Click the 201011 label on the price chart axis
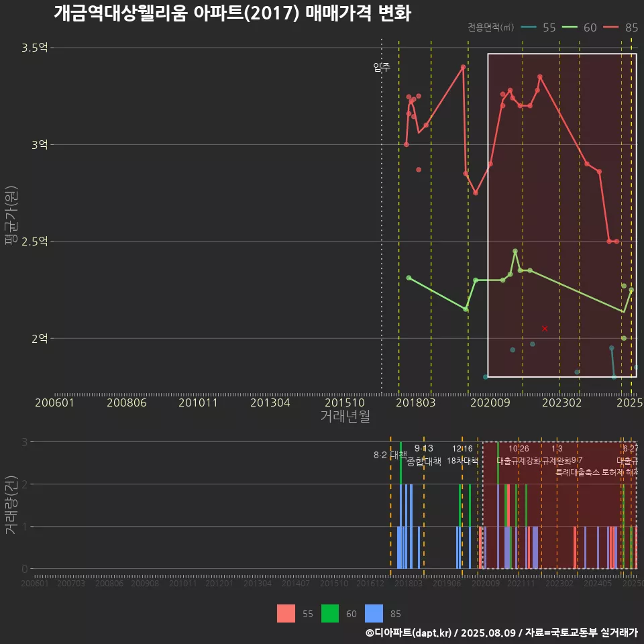This screenshot has width=644, height=644. click(x=198, y=402)
